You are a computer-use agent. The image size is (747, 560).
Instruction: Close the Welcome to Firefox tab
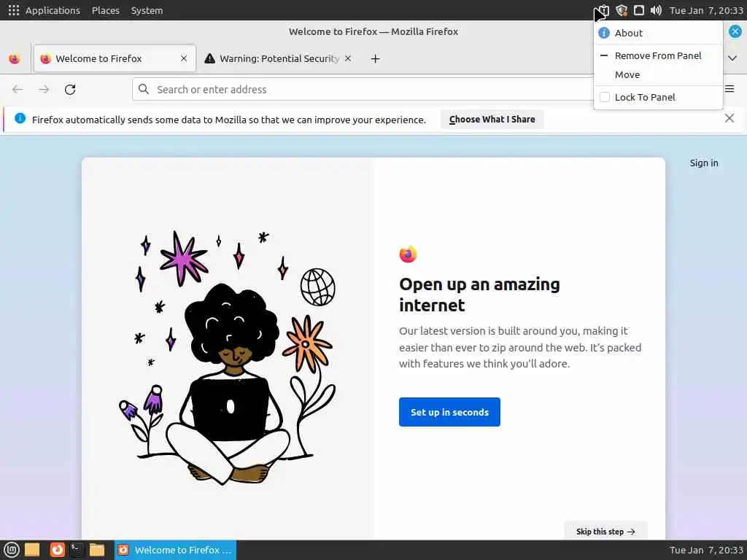[x=184, y=58]
